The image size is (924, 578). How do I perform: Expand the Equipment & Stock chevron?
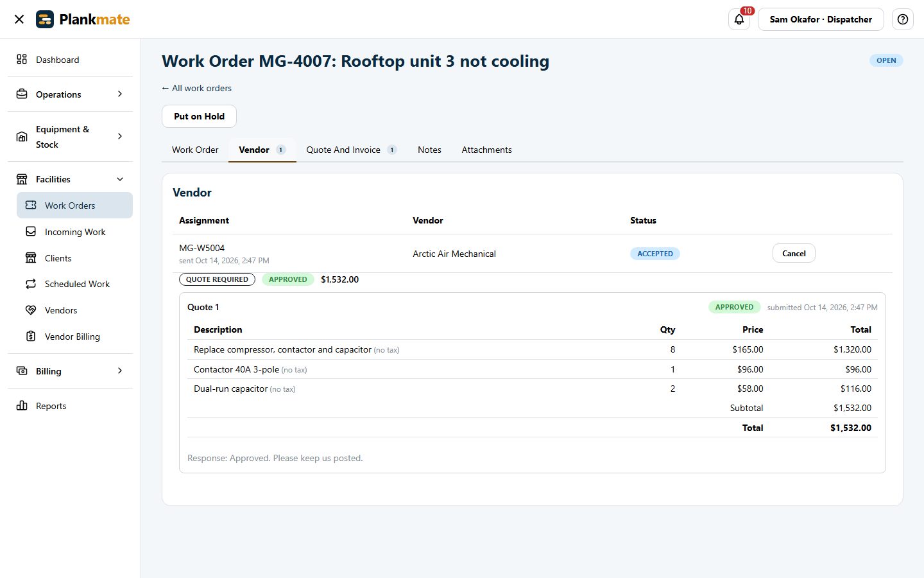120,136
